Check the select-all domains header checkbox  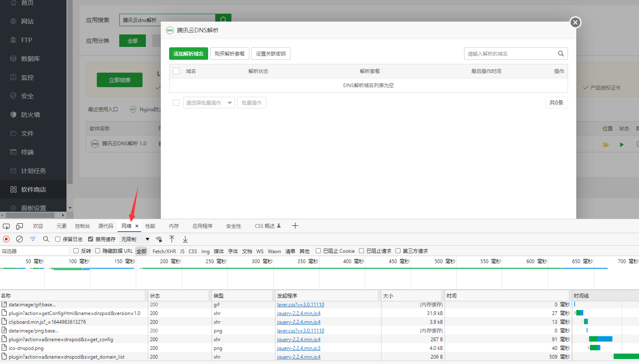(176, 71)
